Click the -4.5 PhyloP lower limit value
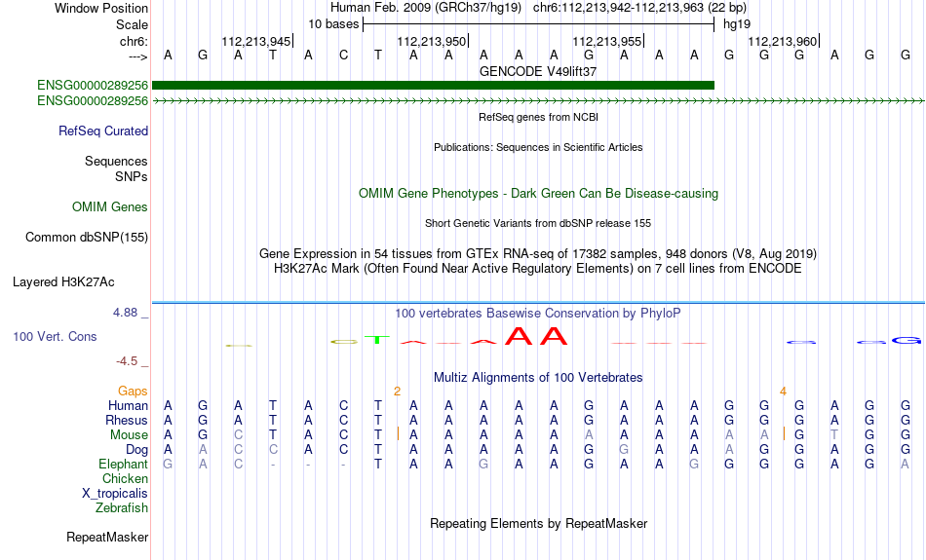Image resolution: width=926 pixels, height=560 pixels. [127, 361]
